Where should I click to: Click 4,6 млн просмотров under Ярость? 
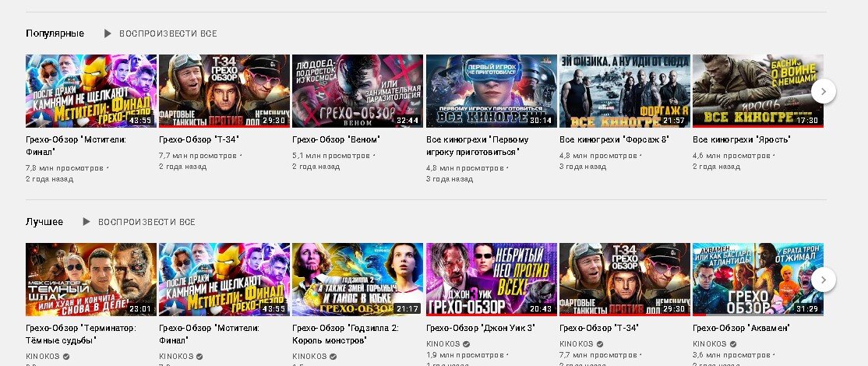tap(732, 156)
